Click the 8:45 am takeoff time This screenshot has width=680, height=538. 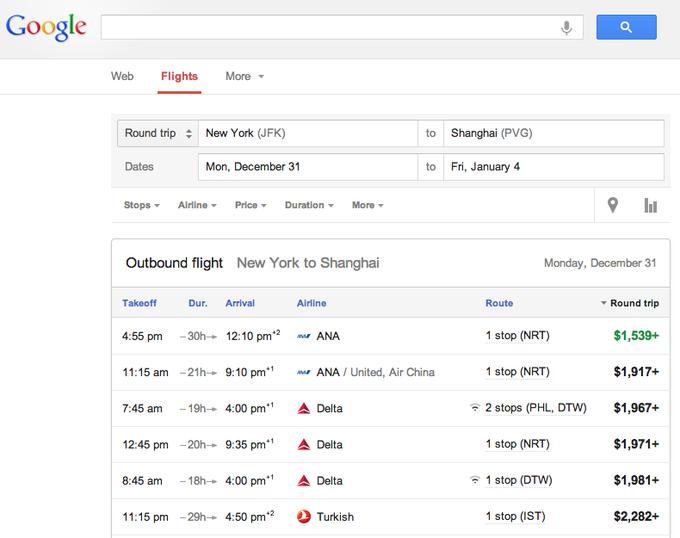click(x=142, y=481)
